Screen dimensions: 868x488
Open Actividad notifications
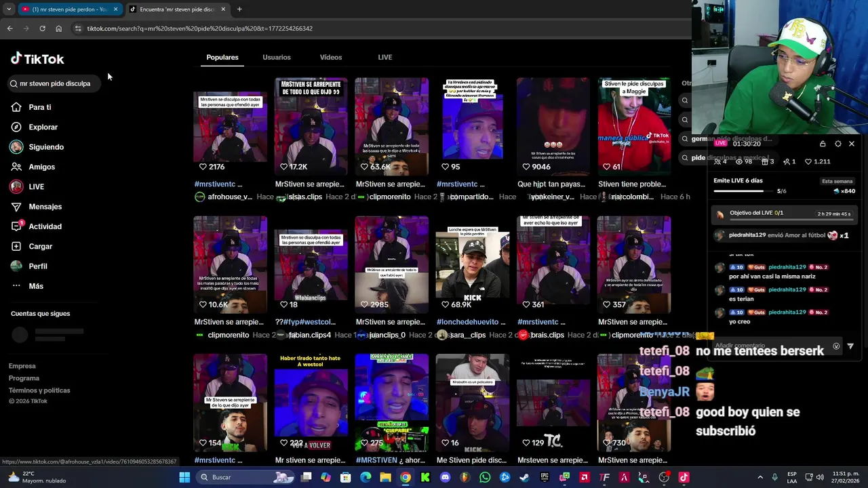pos(36,226)
